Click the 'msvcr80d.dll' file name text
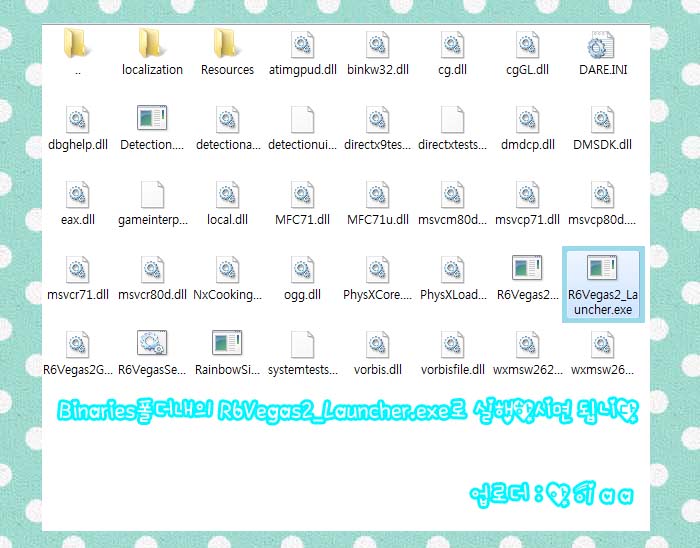Viewport: 700px width, 548px height. tap(152, 295)
